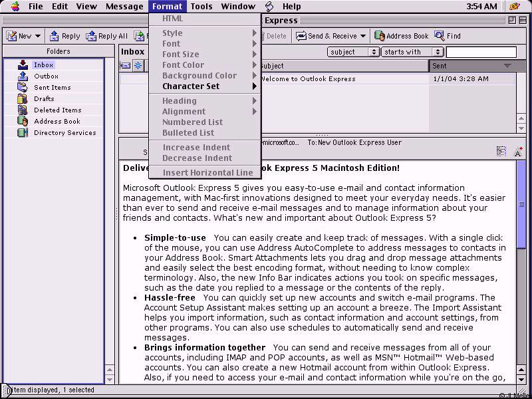Open the scripts menu icon

[269, 6]
